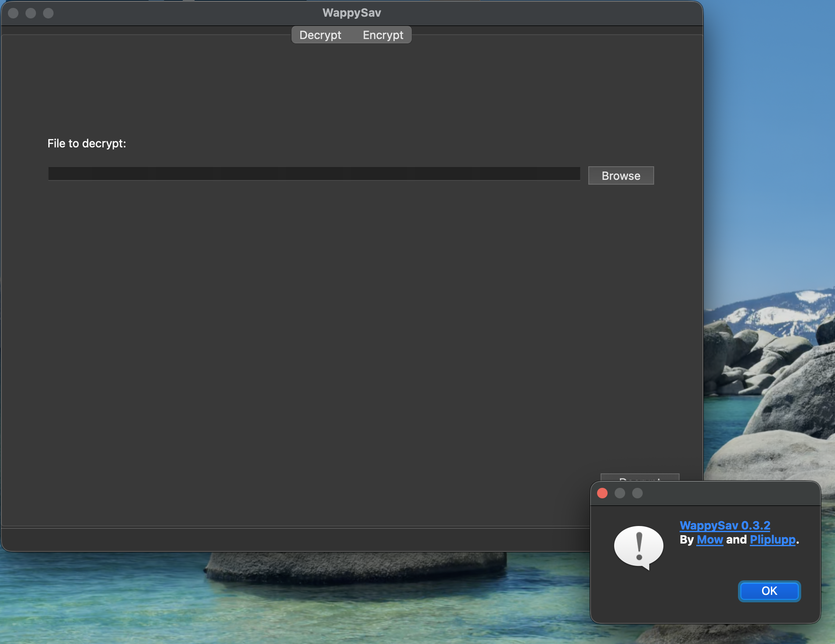The width and height of the screenshot is (835, 644).
Task: Focus the file to decrypt path field
Action: click(314, 174)
